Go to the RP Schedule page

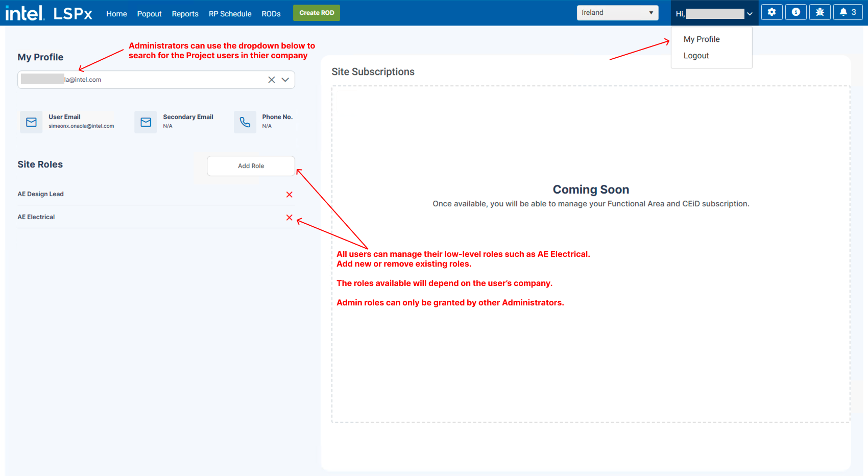pos(230,14)
